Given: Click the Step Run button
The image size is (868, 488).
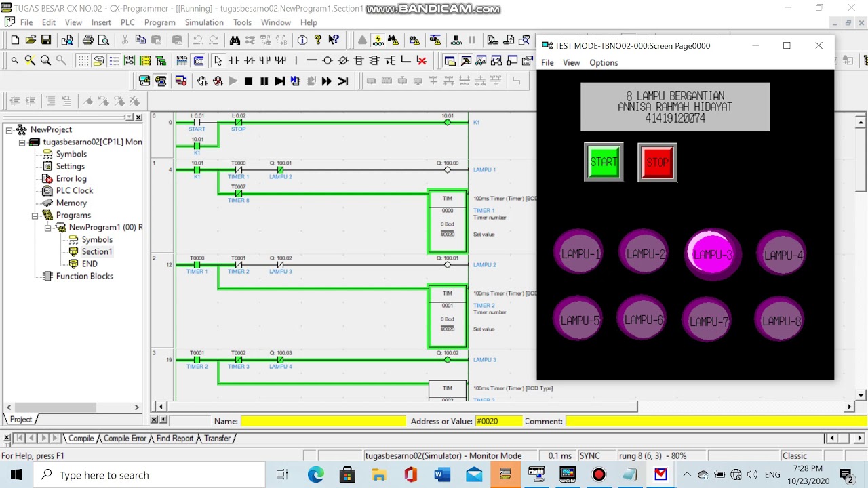Looking at the screenshot, I should point(279,81).
